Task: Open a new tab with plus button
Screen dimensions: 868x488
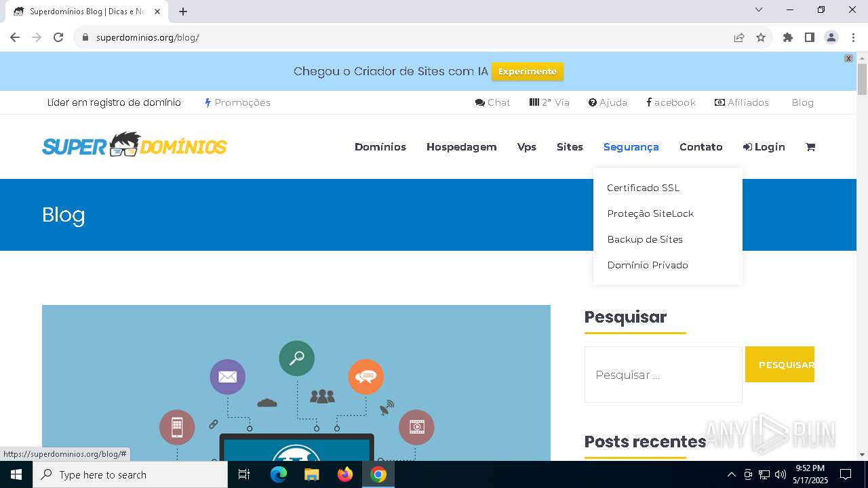Action: pyautogui.click(x=183, y=12)
